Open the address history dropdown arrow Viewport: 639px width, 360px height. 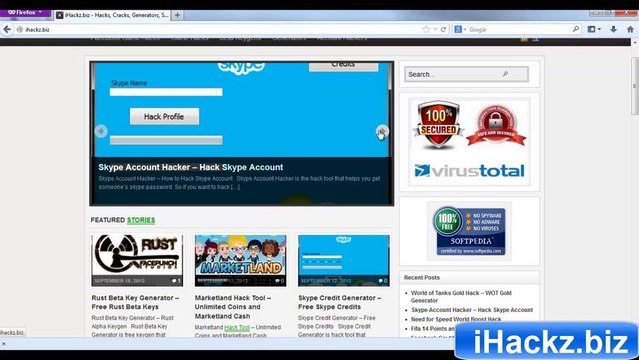[435, 29]
